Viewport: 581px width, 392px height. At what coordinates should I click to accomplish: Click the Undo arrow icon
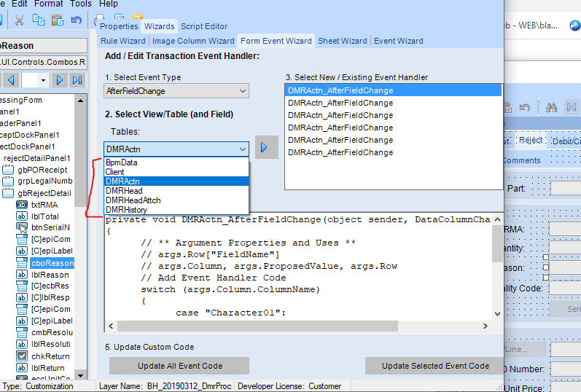(76, 20)
